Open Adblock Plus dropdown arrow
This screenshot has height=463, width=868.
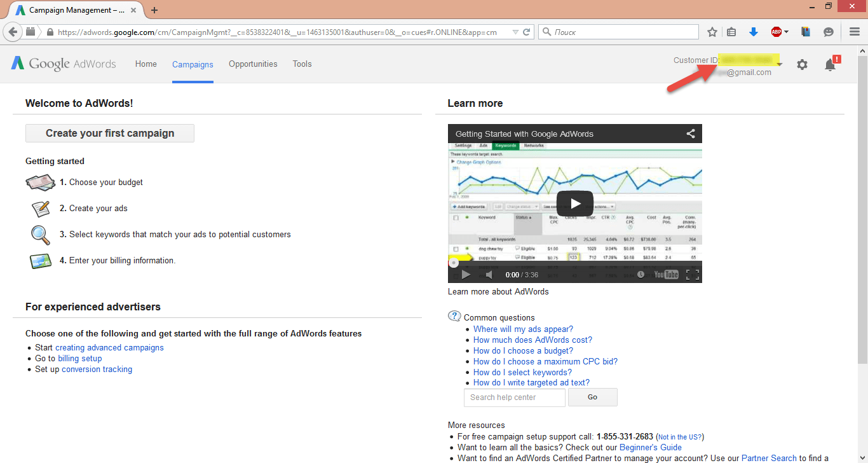(786, 32)
